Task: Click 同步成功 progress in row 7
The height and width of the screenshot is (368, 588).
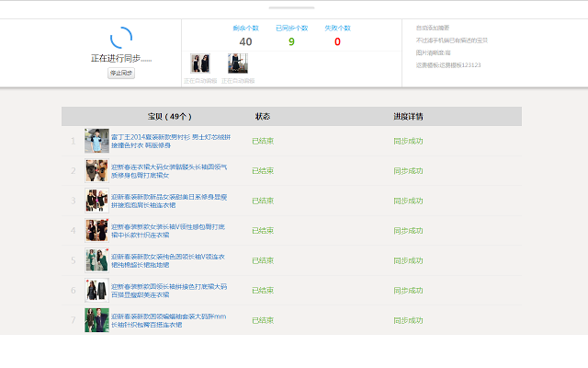Action: coord(408,320)
